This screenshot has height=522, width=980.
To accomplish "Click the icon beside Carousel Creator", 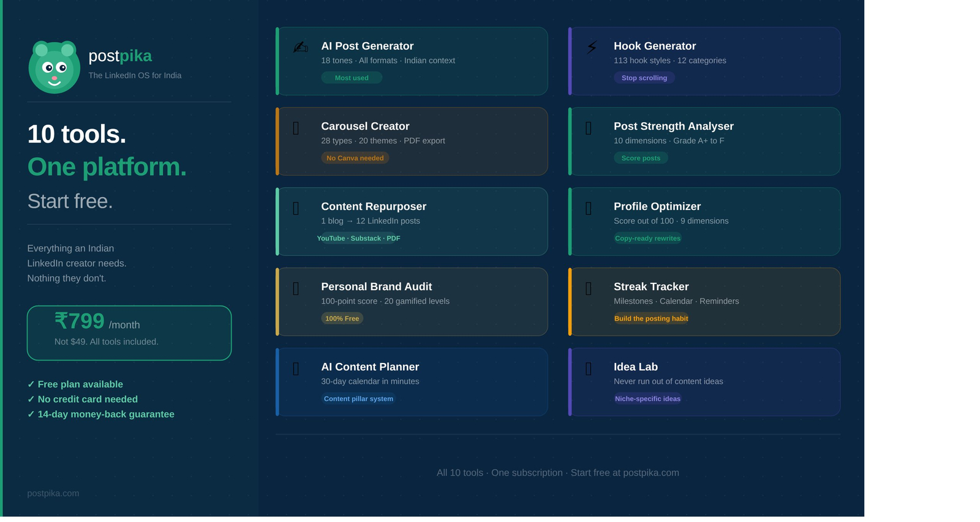I will coord(296,129).
